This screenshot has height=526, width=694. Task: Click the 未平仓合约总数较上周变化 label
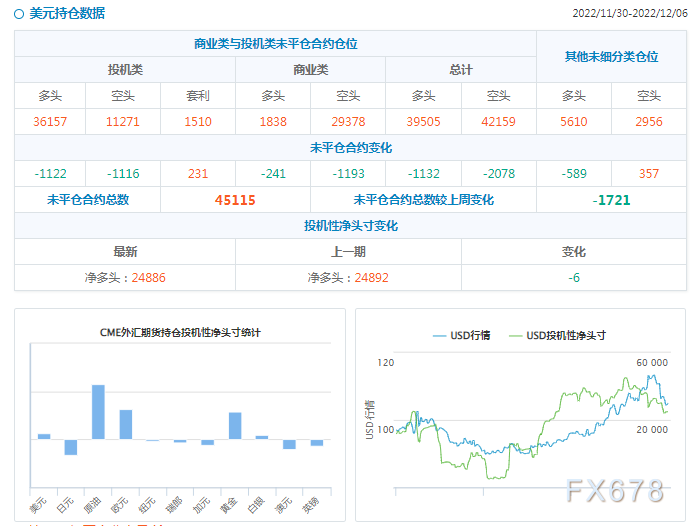(424, 200)
